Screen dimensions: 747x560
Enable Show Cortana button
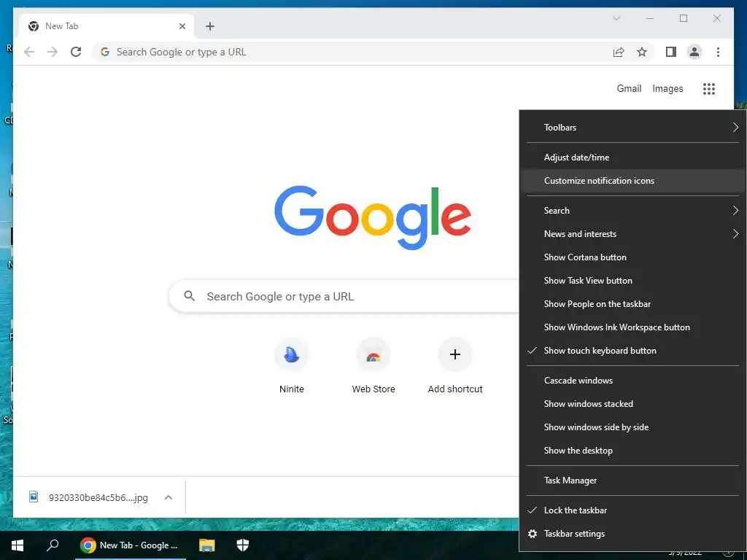(632, 257)
